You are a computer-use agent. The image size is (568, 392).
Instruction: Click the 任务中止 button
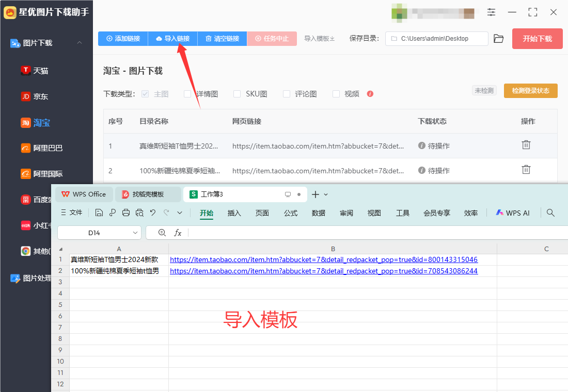point(272,39)
